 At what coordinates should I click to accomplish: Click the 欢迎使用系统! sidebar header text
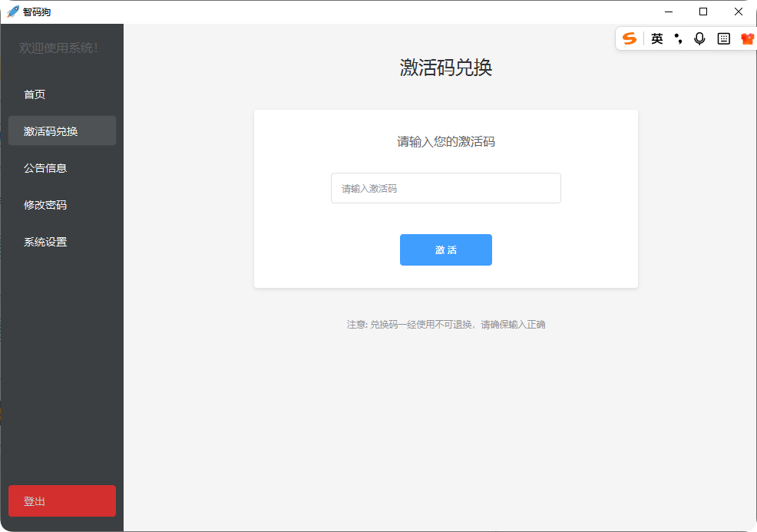click(x=59, y=48)
